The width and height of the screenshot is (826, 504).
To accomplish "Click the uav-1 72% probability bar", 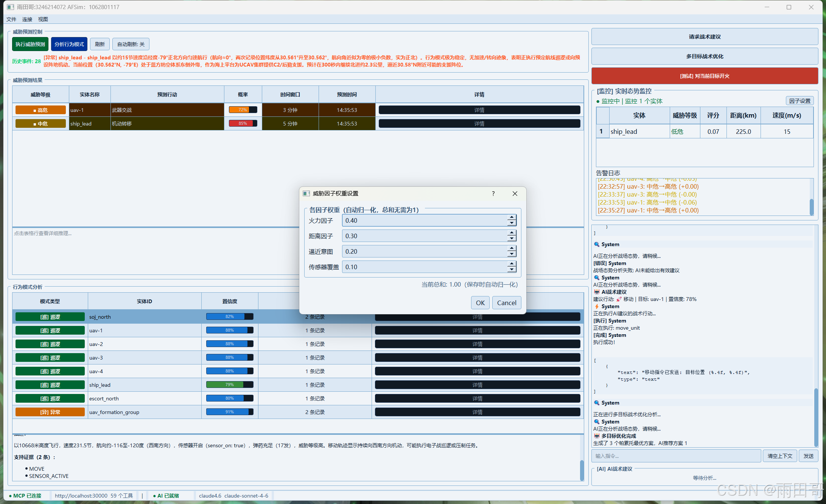I will tap(243, 110).
